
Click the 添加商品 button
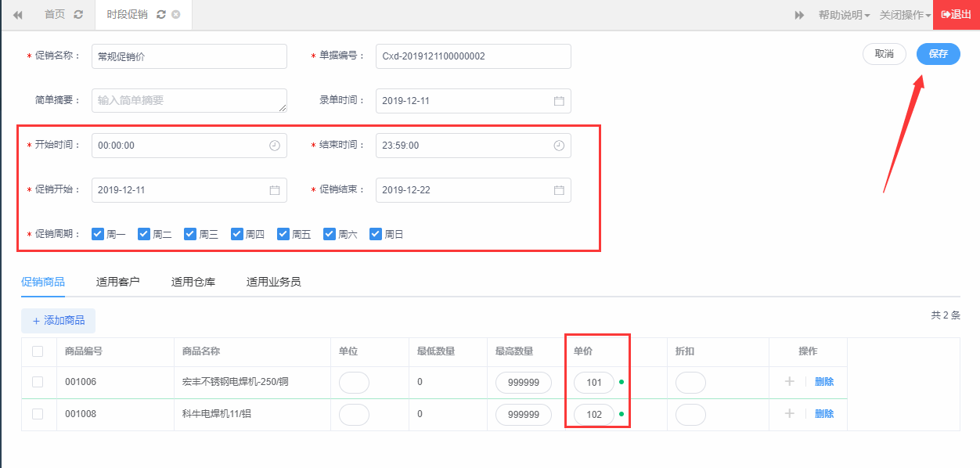point(59,320)
